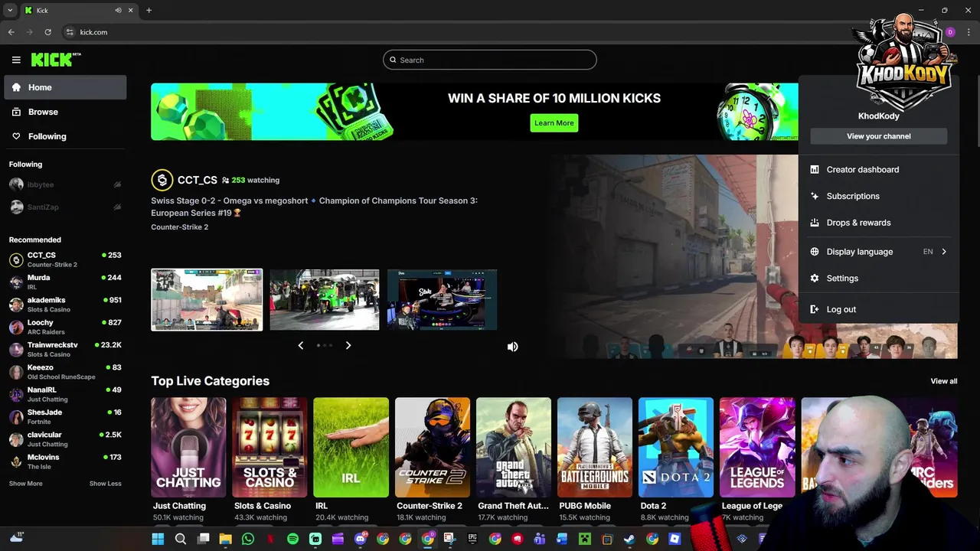Open recommended channel Keeezo

click(65, 372)
